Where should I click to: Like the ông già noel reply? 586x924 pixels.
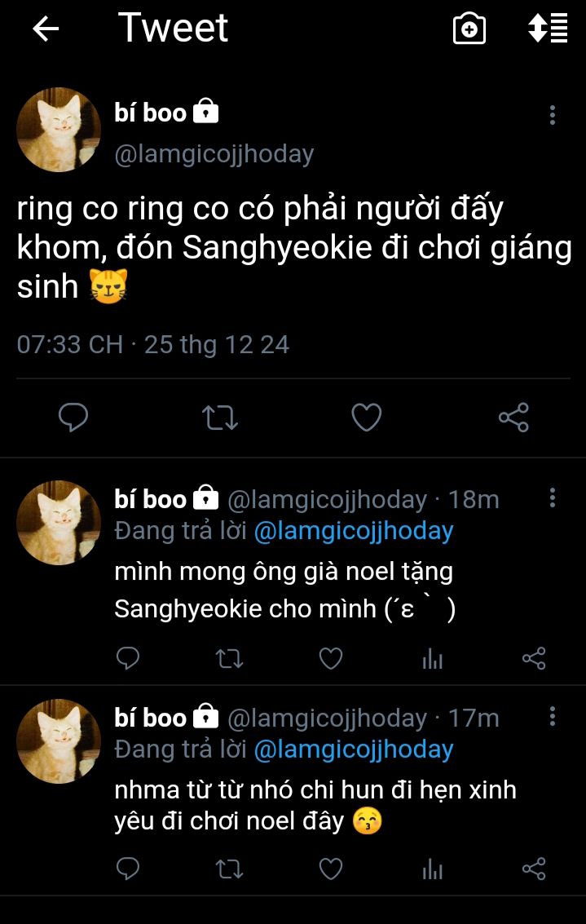[x=330, y=658]
